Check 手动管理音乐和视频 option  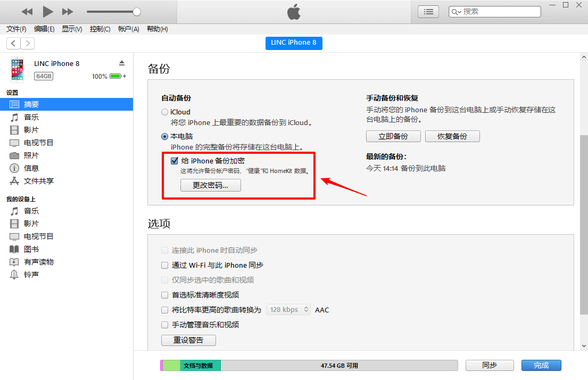[x=164, y=325]
